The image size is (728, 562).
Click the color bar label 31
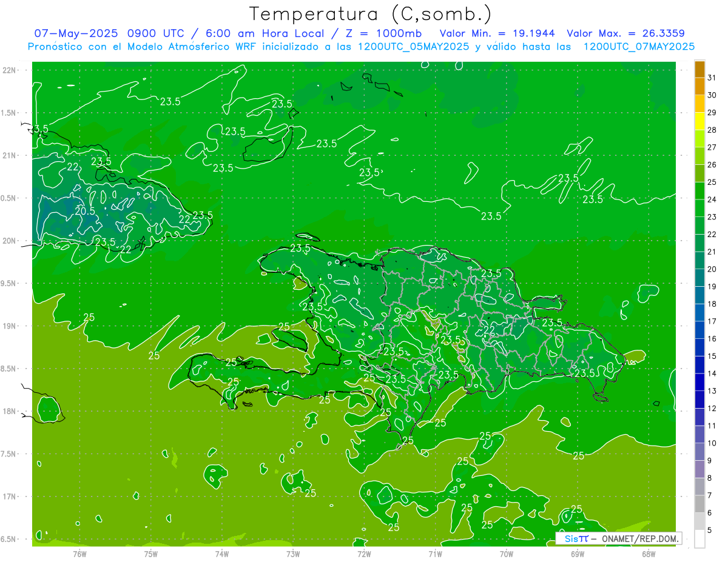(712, 78)
